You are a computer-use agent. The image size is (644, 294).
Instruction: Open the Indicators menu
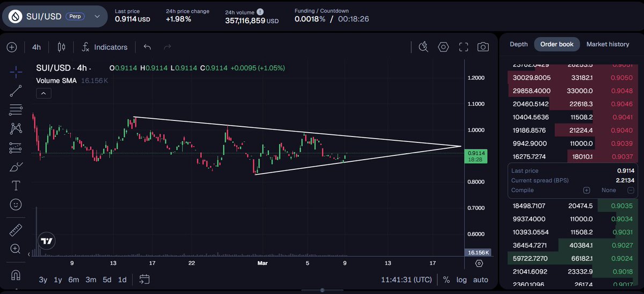pyautogui.click(x=105, y=47)
